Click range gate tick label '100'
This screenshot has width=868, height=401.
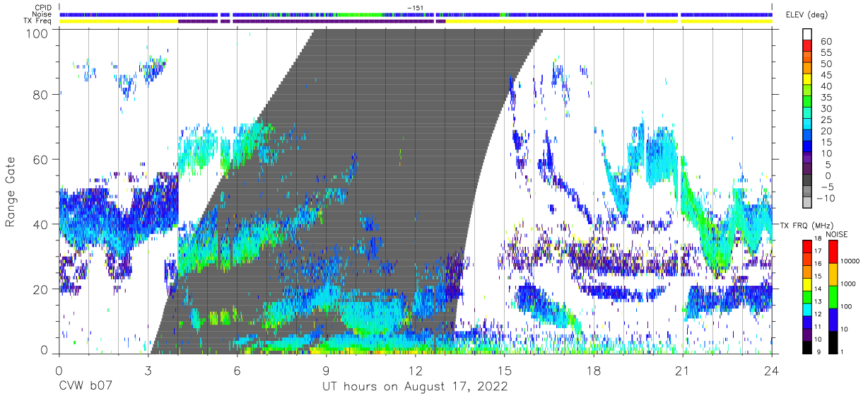click(37, 33)
